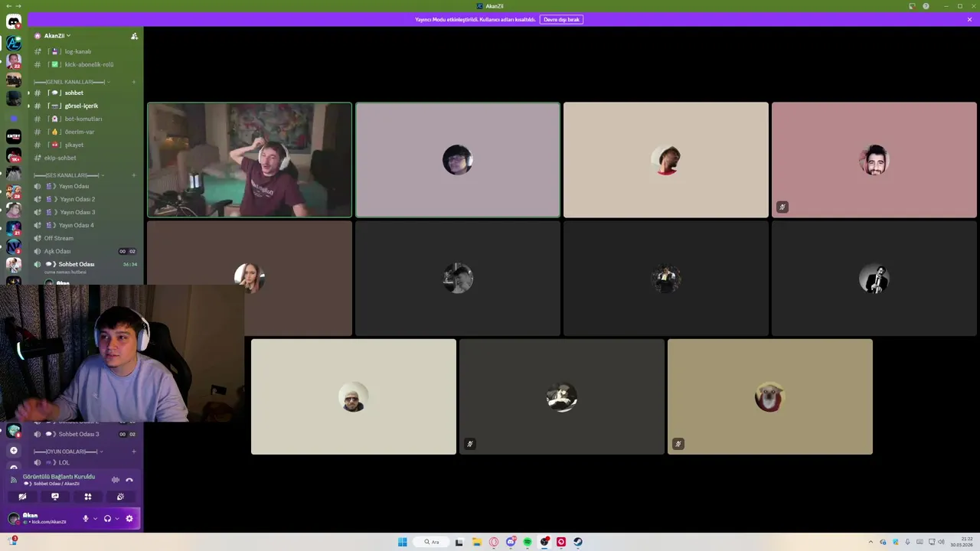Open the önerim-var channel
Viewport: 980px width, 551px height.
click(84, 132)
